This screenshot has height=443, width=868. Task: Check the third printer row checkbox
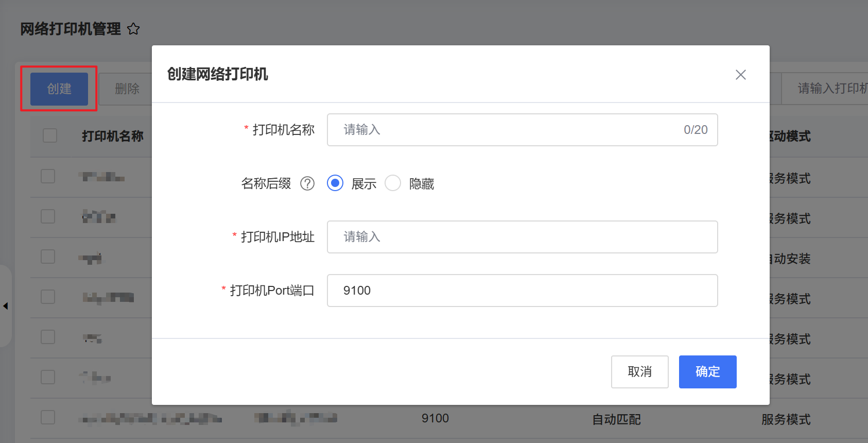pos(48,257)
